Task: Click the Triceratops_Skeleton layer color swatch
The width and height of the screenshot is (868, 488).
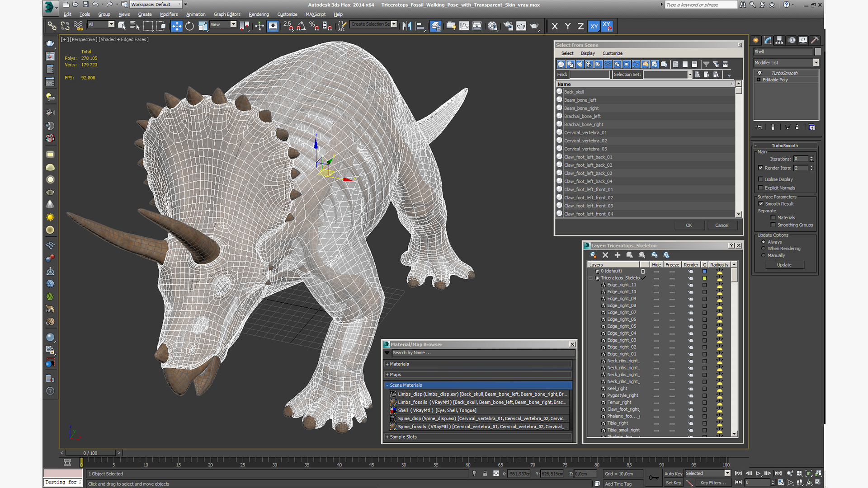Action: (704, 278)
